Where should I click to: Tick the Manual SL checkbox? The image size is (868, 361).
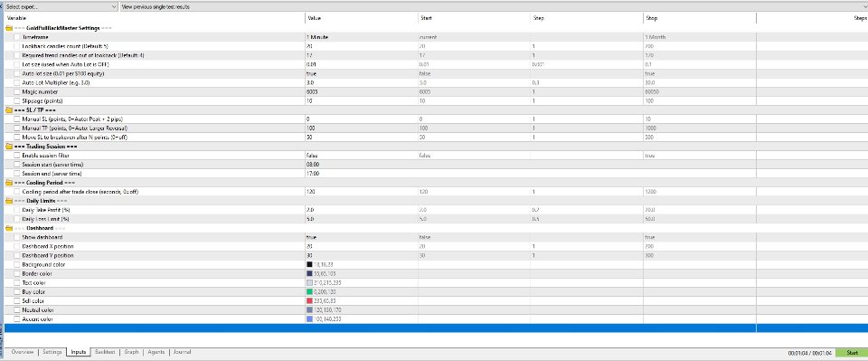point(17,119)
